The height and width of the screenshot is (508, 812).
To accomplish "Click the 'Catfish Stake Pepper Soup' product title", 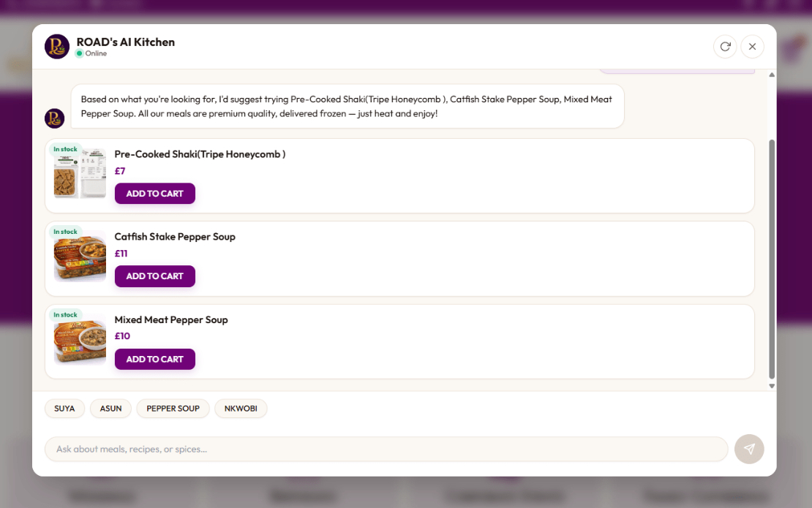I will tap(175, 236).
